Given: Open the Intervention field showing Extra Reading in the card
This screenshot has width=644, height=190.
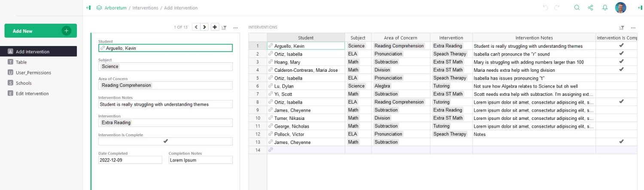Looking at the screenshot, I should 165,123.
